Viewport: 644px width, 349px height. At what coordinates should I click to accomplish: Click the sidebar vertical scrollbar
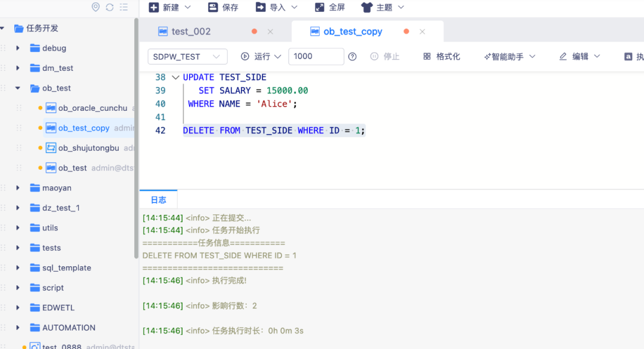136,139
